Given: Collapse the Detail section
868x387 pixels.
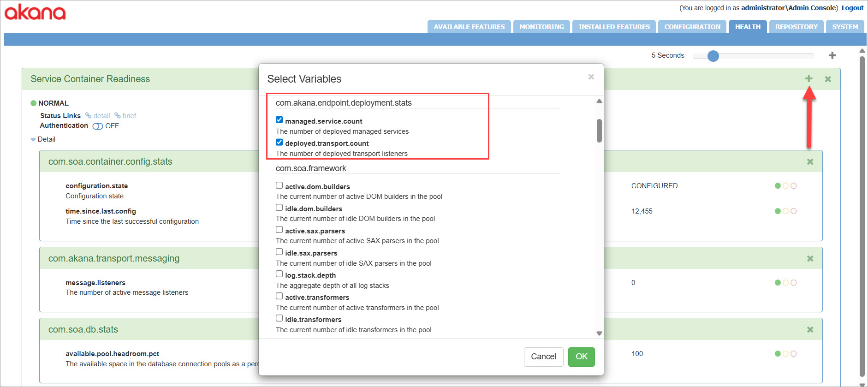Looking at the screenshot, I should (x=33, y=139).
